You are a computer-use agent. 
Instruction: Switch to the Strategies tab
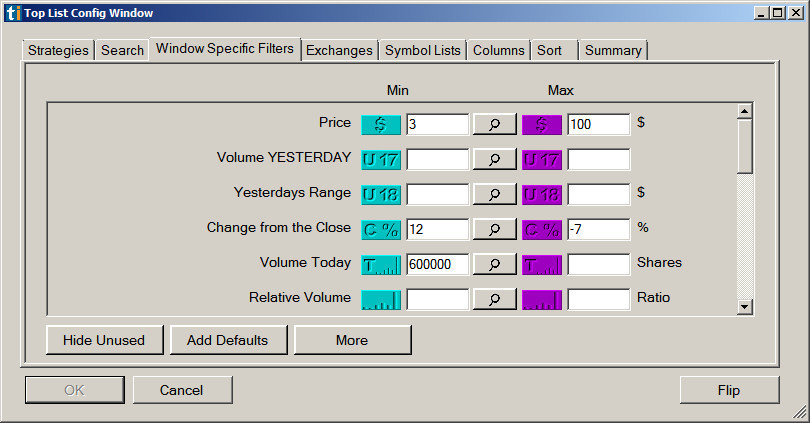pyautogui.click(x=58, y=50)
